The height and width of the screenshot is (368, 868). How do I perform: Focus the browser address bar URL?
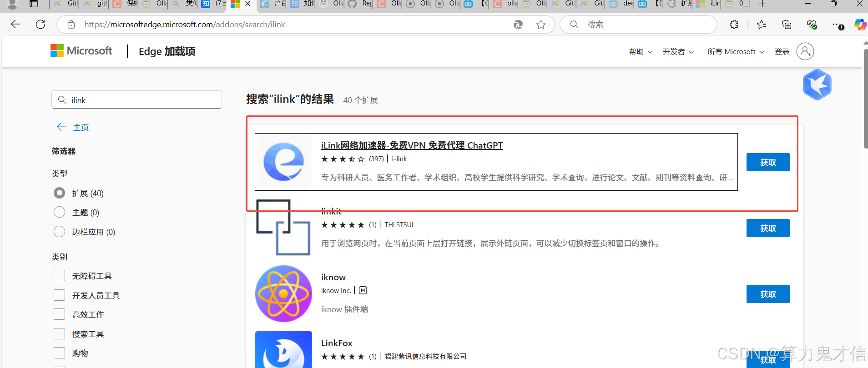click(185, 25)
